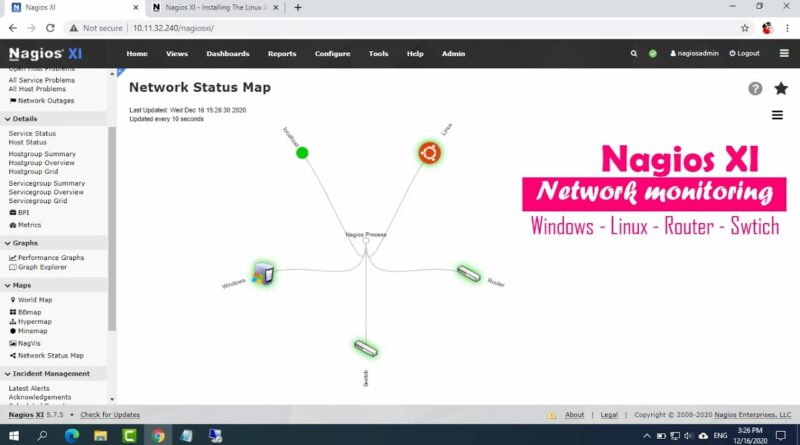Viewport: 800px width, 445px height.
Task: Open the Configure menu
Action: click(x=333, y=54)
